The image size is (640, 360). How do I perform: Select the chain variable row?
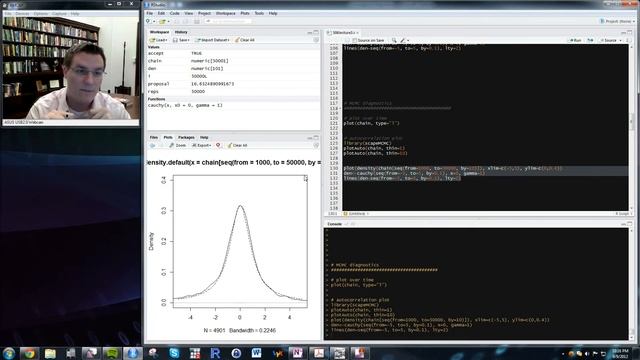pos(233,61)
